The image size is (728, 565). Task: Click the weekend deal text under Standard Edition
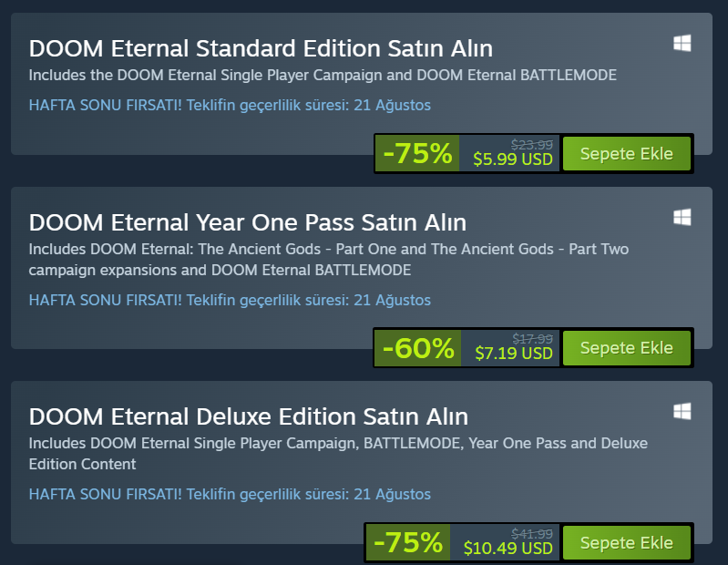[230, 105]
